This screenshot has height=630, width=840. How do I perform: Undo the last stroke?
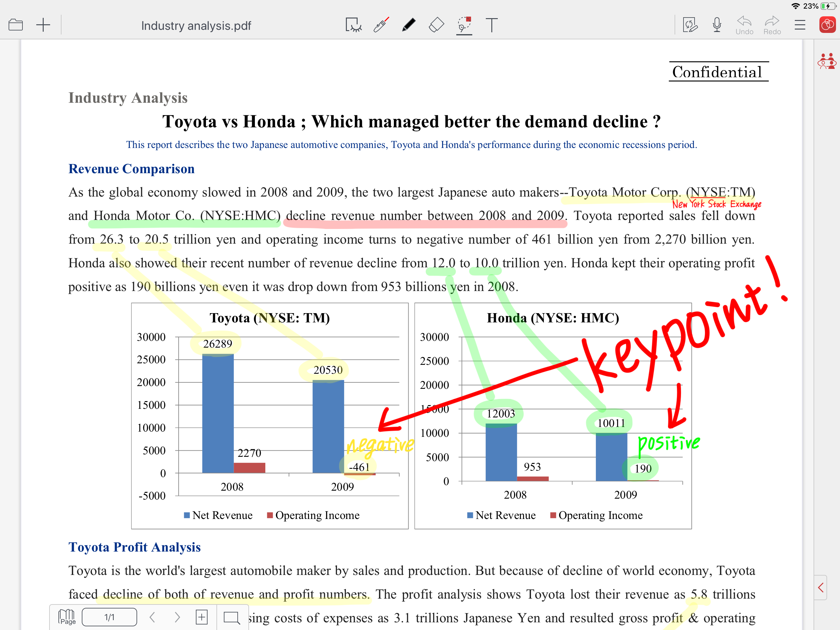[x=744, y=26]
